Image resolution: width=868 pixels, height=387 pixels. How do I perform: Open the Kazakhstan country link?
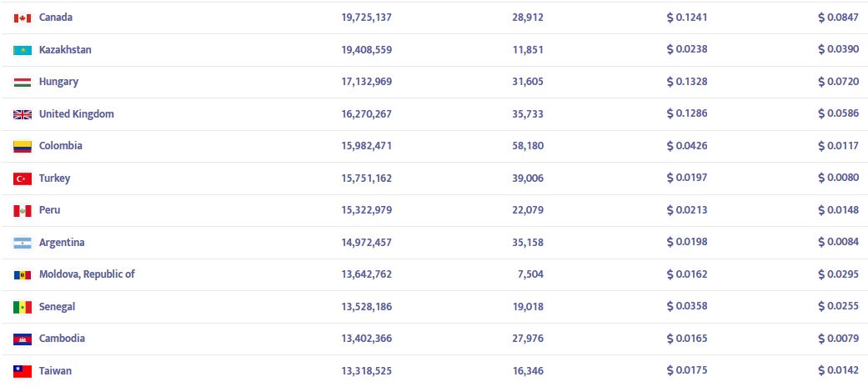click(65, 50)
